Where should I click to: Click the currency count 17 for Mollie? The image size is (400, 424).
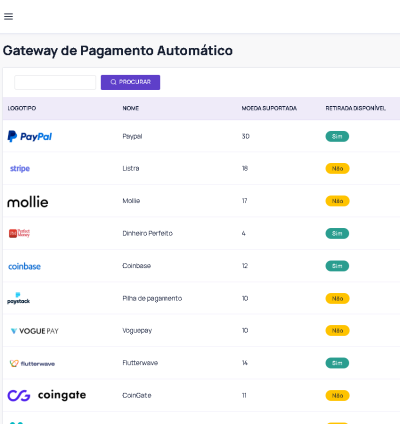pos(245,201)
